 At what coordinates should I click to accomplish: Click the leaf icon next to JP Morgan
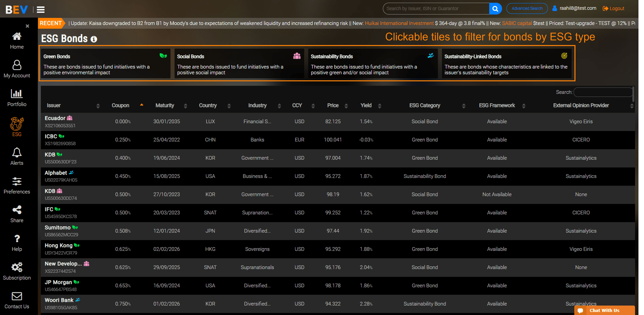pyautogui.click(x=77, y=282)
